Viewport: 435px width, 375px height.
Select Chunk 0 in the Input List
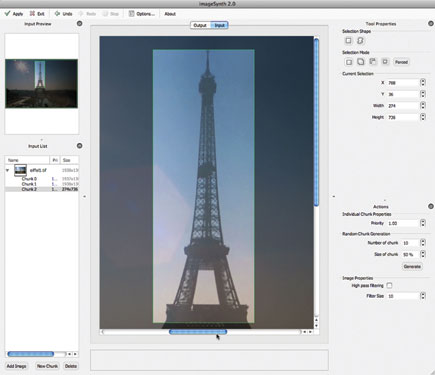pos(29,179)
